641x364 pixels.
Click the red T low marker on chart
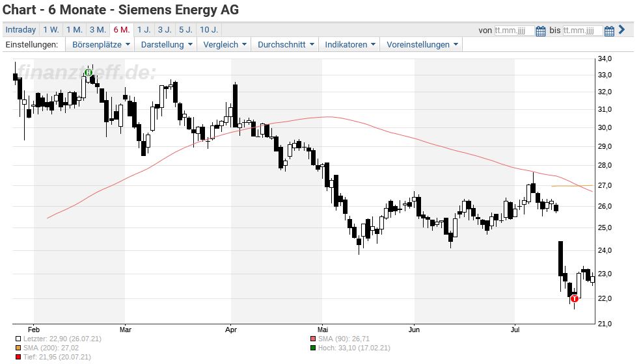[x=575, y=299]
